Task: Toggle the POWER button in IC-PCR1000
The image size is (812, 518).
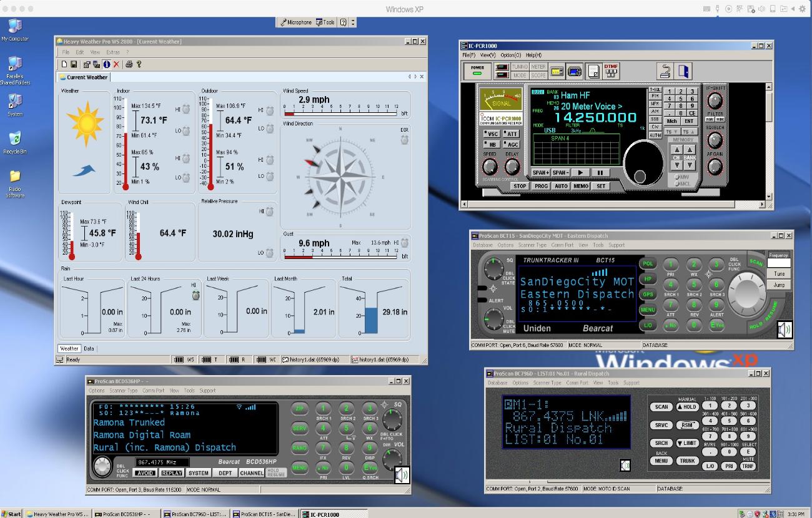Action: pyautogui.click(x=478, y=71)
